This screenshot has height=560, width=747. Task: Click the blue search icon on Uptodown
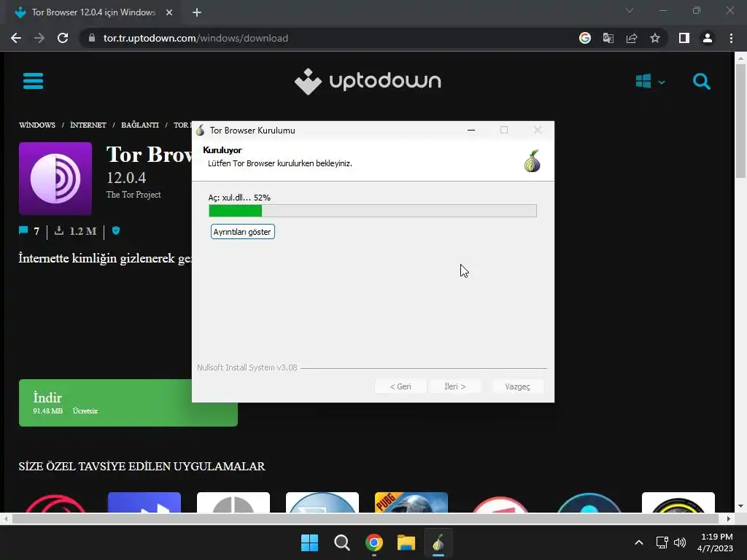point(701,82)
